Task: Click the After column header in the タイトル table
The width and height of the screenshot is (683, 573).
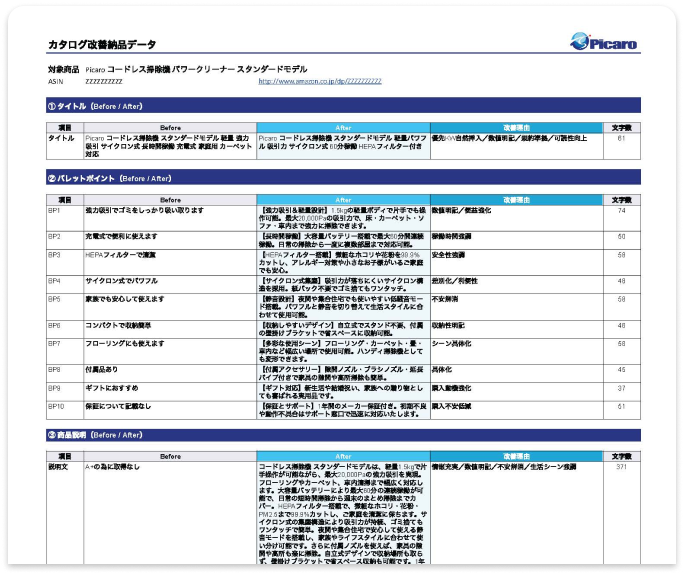Action: click(x=343, y=128)
